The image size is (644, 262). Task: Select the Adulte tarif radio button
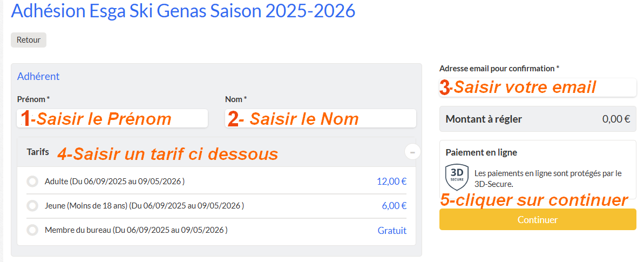point(32,182)
